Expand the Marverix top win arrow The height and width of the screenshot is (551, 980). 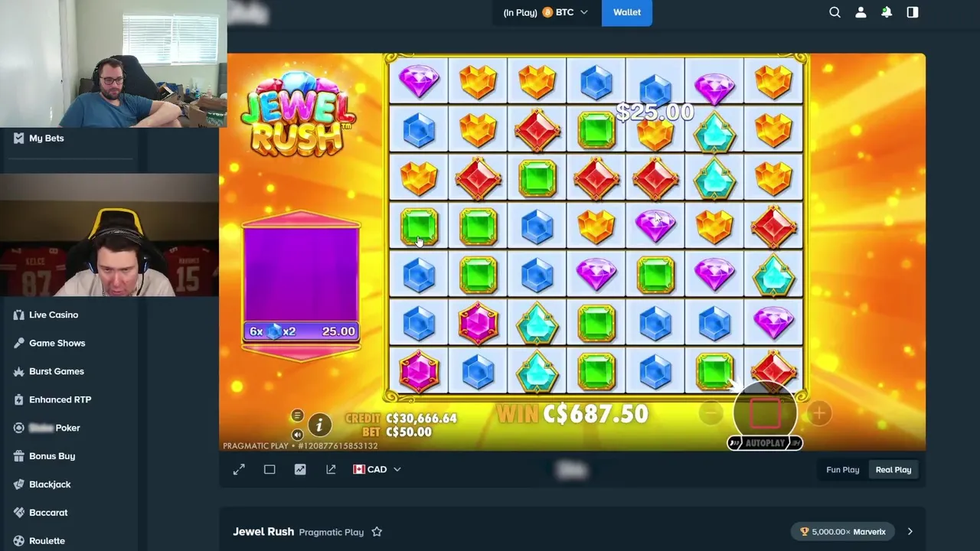click(910, 532)
